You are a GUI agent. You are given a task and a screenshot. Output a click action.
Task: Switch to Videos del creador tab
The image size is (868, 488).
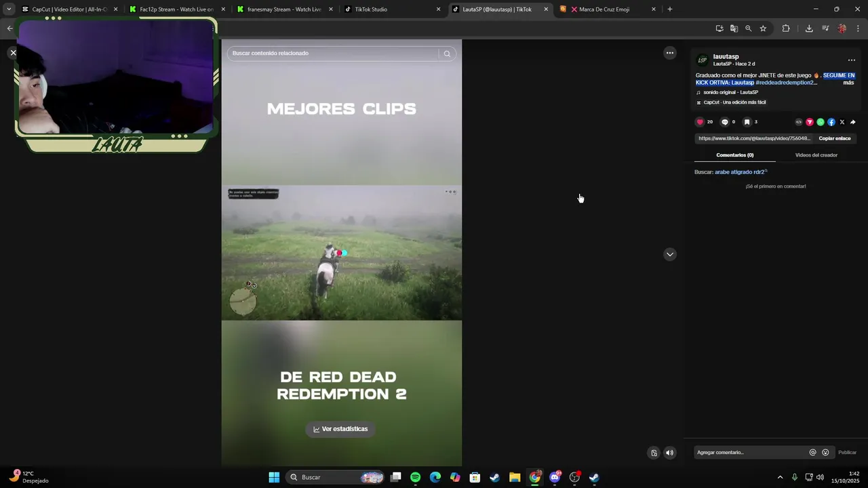click(816, 155)
